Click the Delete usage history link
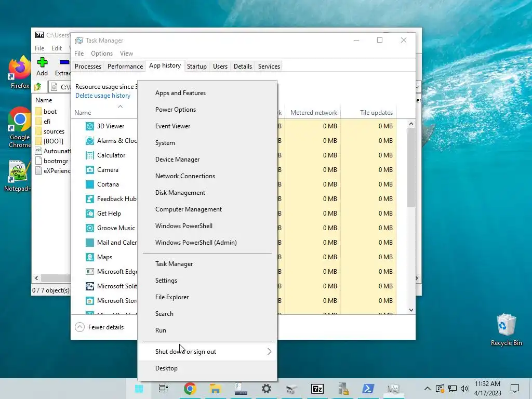Viewport: 532px width, 399px height. pyautogui.click(x=103, y=96)
